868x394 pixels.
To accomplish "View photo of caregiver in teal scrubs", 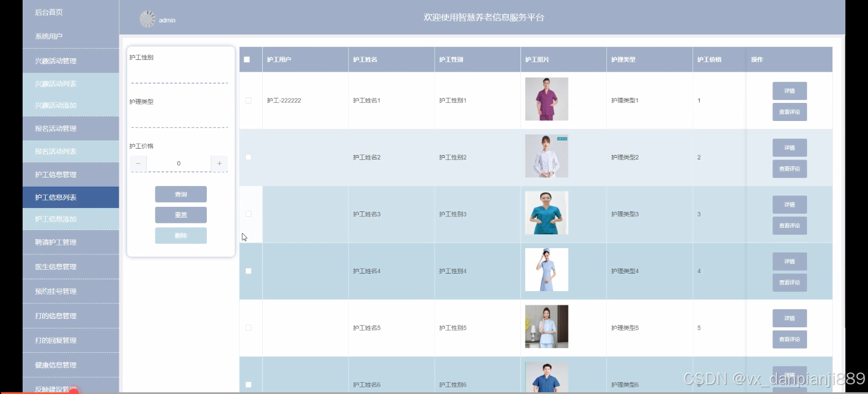I will pos(546,213).
